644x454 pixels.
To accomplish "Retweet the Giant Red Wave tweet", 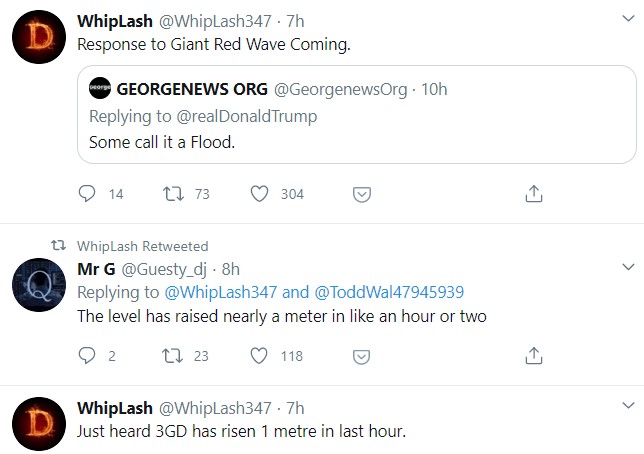I will click(174, 194).
